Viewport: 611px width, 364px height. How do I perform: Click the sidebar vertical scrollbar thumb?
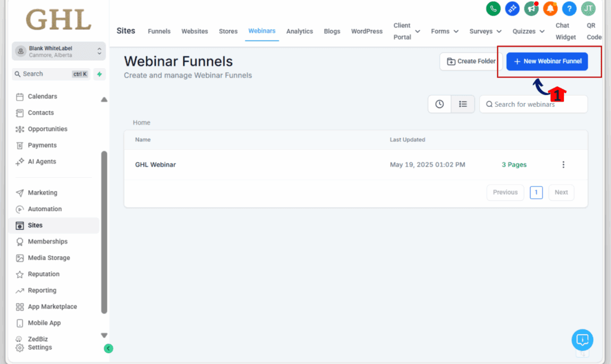(104, 232)
